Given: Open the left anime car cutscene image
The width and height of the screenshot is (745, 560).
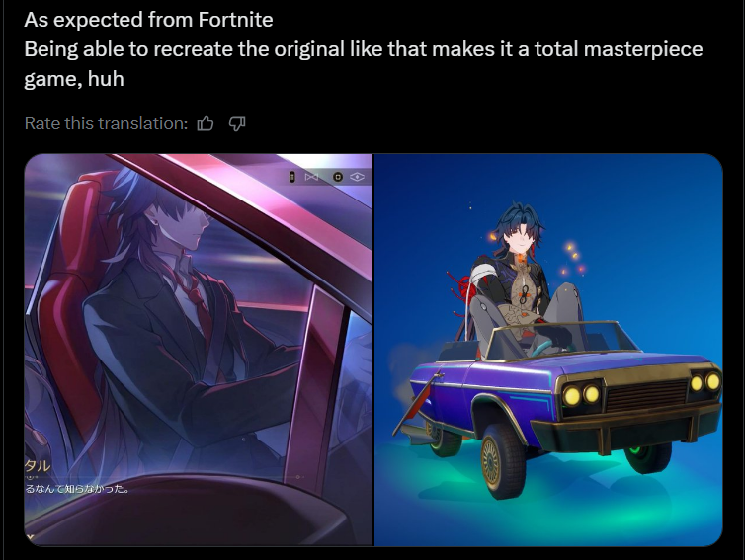Looking at the screenshot, I should click(x=199, y=350).
